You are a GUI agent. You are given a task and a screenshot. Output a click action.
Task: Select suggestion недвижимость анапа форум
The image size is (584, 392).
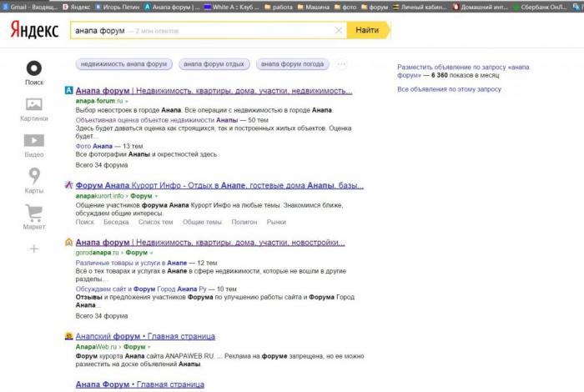click(124, 64)
